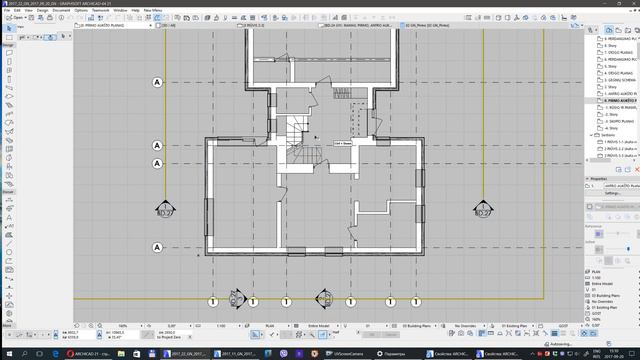640x360 pixels.
Task: Open the File menu
Action: (x=7, y=10)
